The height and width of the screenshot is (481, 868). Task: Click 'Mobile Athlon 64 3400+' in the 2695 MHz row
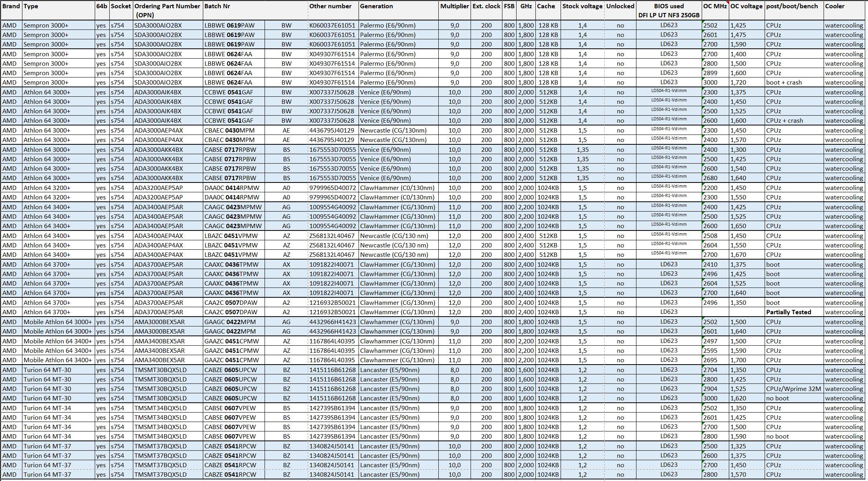pos(58,360)
